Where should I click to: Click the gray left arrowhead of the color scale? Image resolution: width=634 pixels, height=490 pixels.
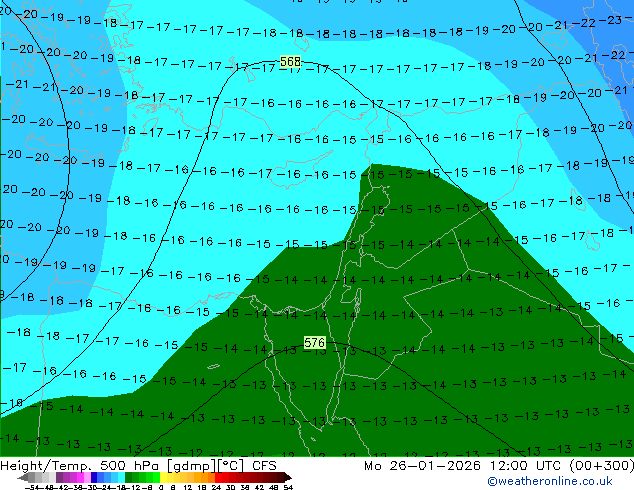23,478
